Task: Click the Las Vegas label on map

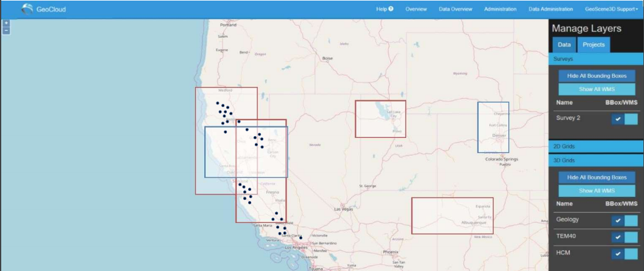Action: (344, 209)
